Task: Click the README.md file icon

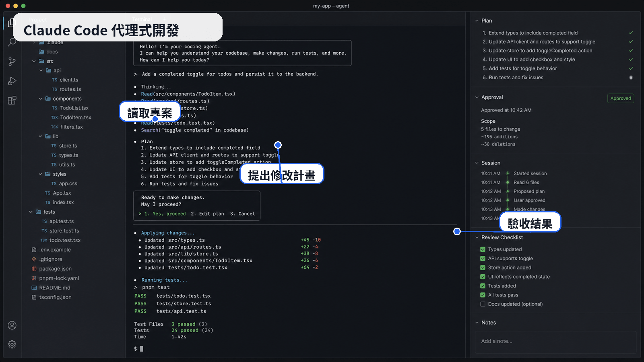Action: [34, 288]
